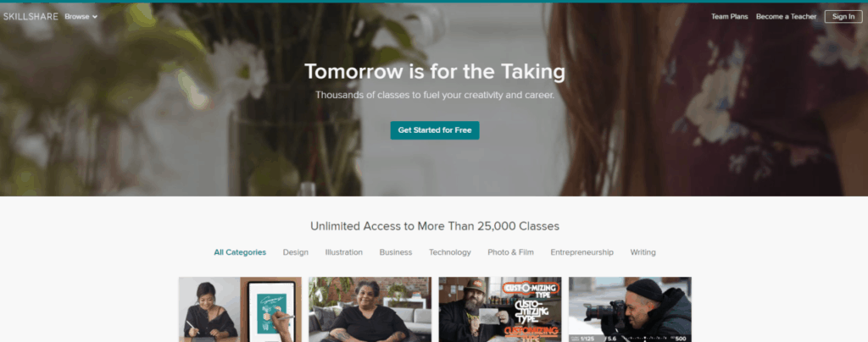868x342 pixels.
Task: Click the Sign In button
Action: coord(843,17)
